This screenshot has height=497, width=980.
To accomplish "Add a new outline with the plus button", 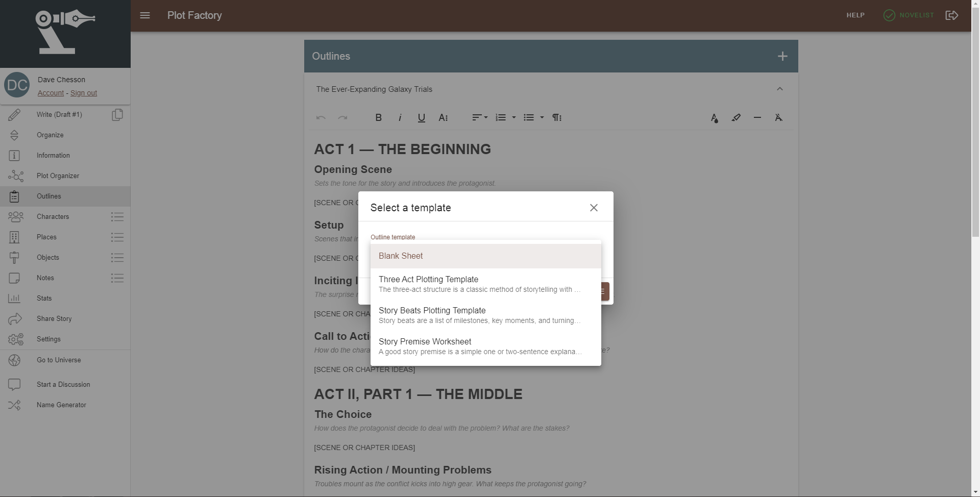I will click(782, 56).
